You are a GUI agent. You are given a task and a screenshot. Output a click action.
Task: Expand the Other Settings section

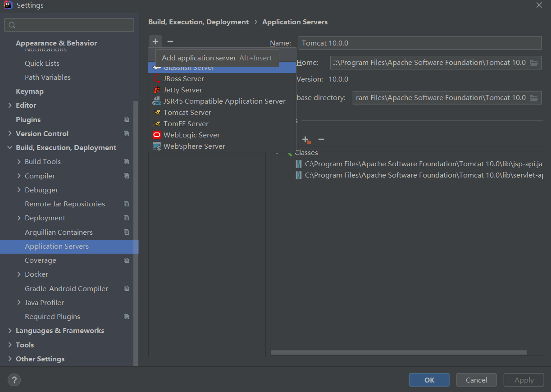click(10, 359)
